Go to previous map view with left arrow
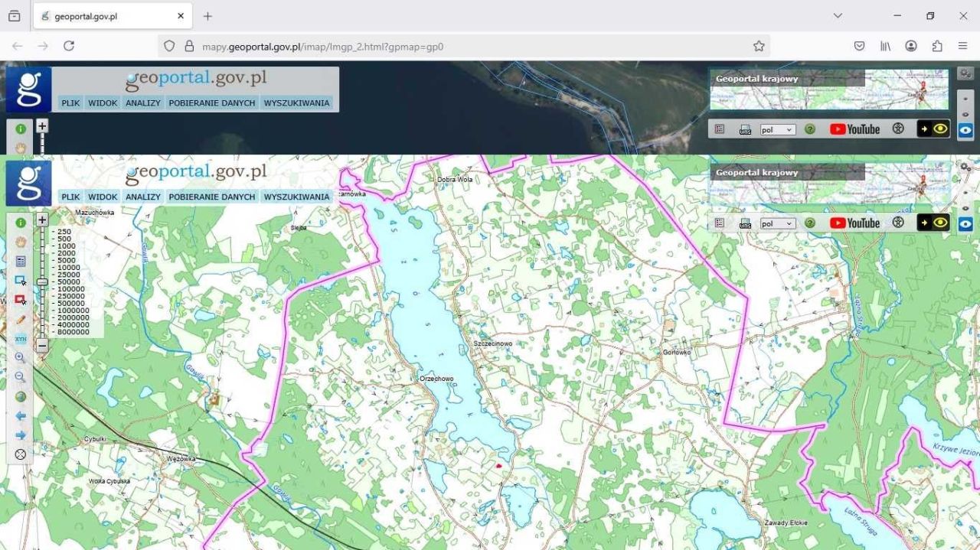980x550 pixels. (21, 415)
